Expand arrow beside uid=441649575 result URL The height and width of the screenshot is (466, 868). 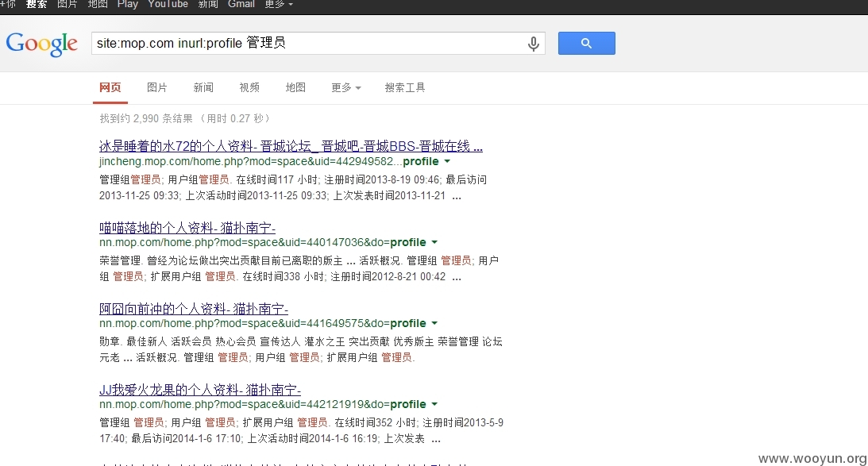click(434, 323)
